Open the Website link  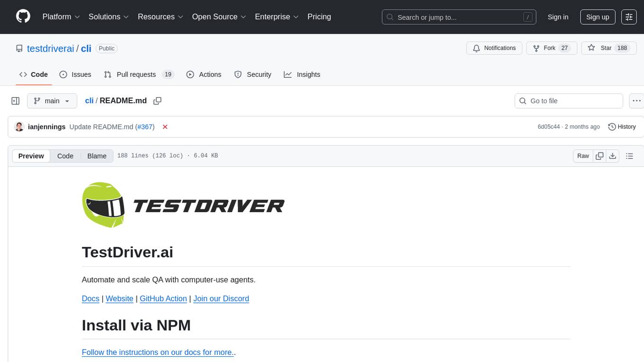pyautogui.click(x=119, y=299)
